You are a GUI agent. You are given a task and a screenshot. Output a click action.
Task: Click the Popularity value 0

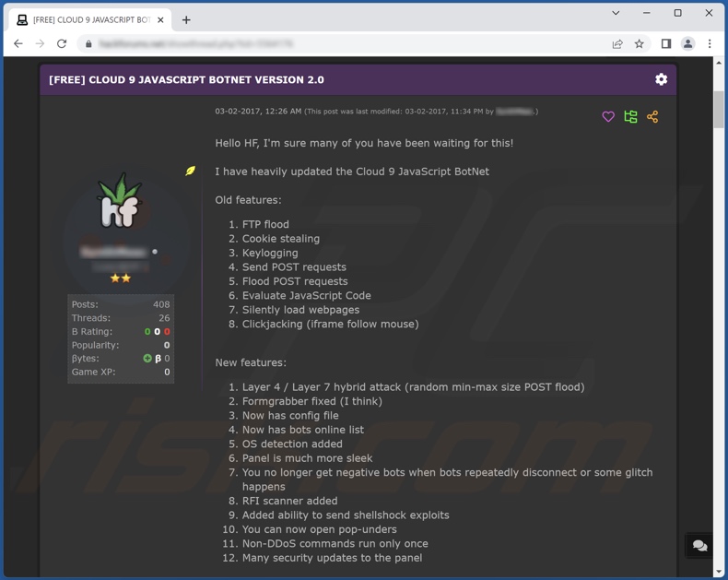coord(167,345)
